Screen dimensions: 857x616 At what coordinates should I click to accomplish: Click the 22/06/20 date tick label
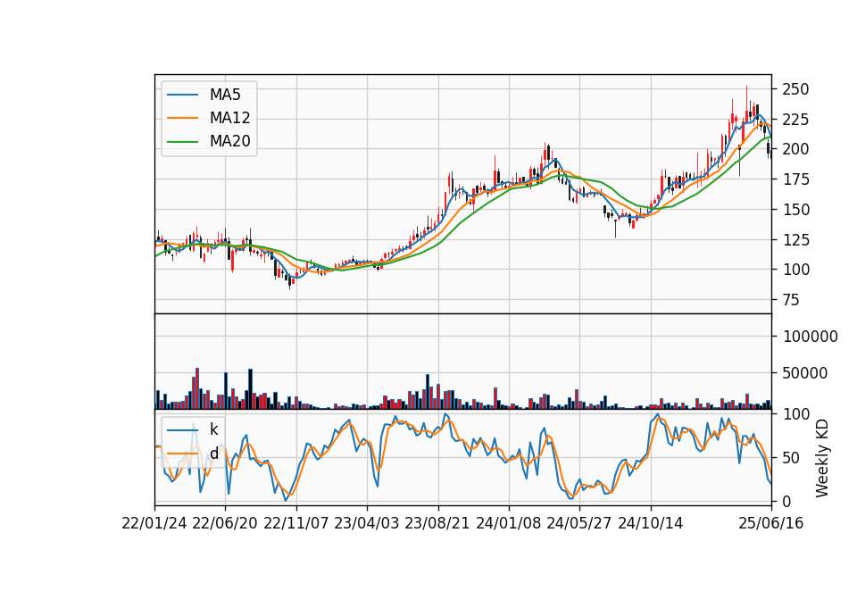(225, 523)
